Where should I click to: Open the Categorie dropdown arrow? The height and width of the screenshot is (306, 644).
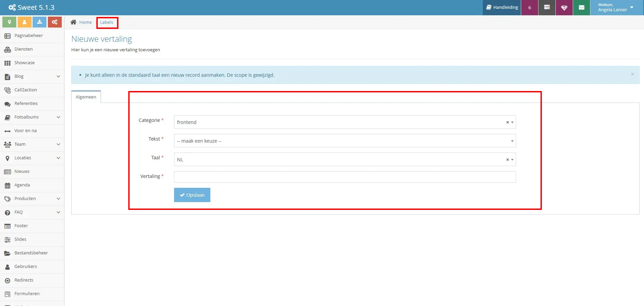tap(512, 122)
